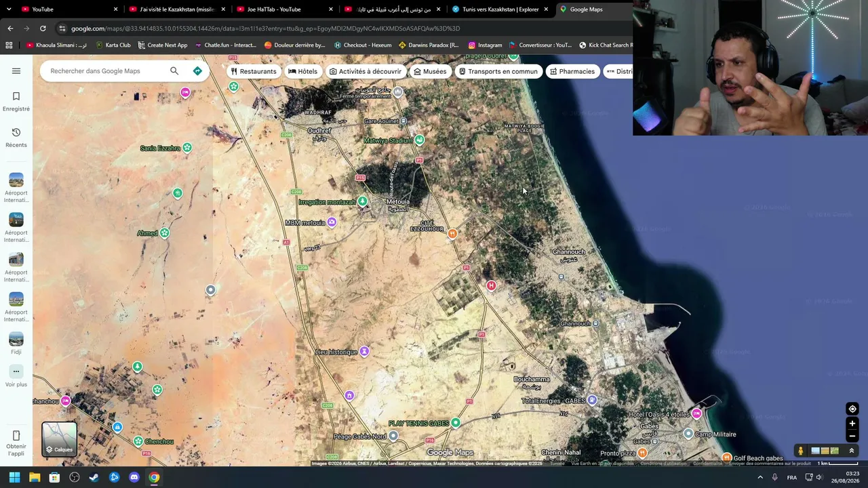Viewport: 868px width, 488px height.
Task: Open File Explorer from taskbar
Action: [35, 477]
